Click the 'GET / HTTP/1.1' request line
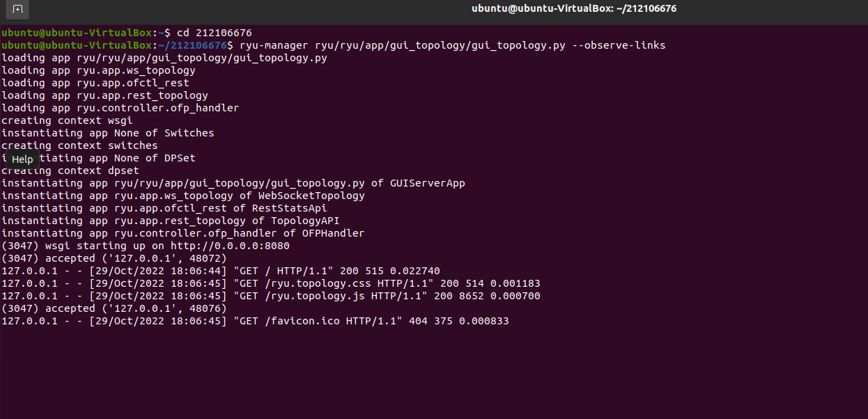This screenshot has width=868, height=419. pyautogui.click(x=221, y=271)
